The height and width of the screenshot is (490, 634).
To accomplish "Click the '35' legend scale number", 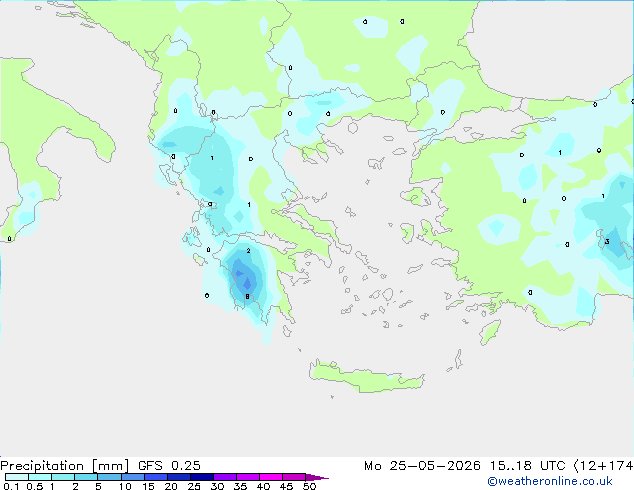I will [240, 486].
